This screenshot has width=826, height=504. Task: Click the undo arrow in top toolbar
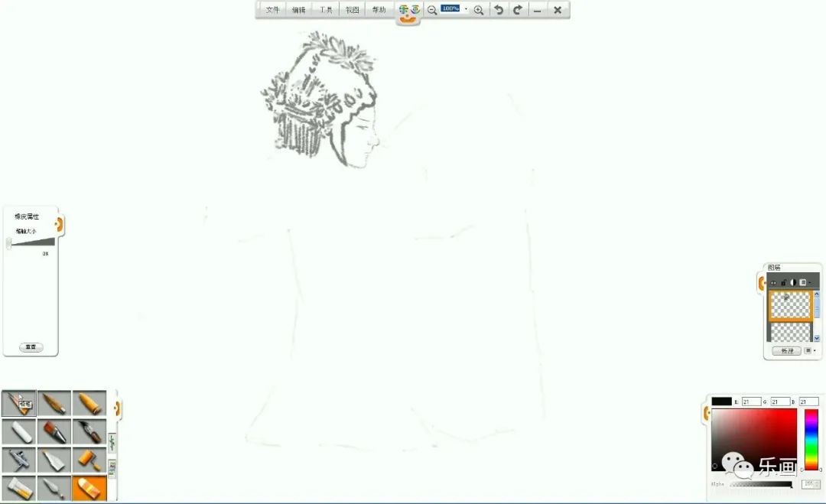[499, 10]
